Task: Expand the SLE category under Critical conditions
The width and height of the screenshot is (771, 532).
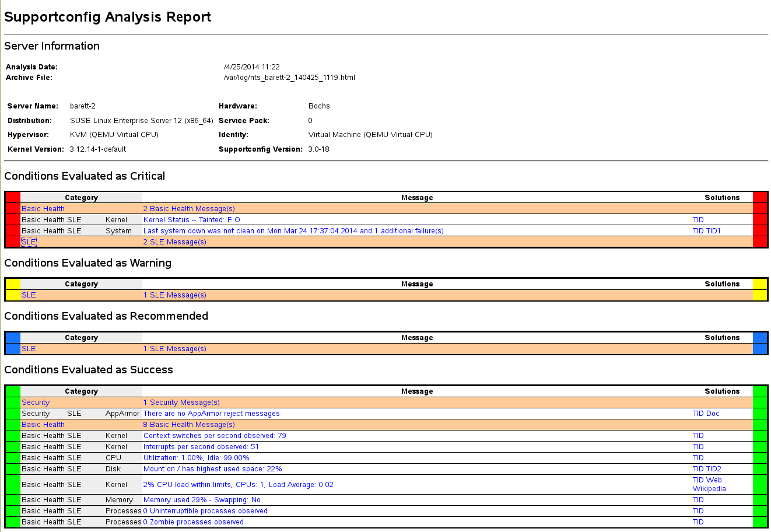Action: [x=27, y=242]
